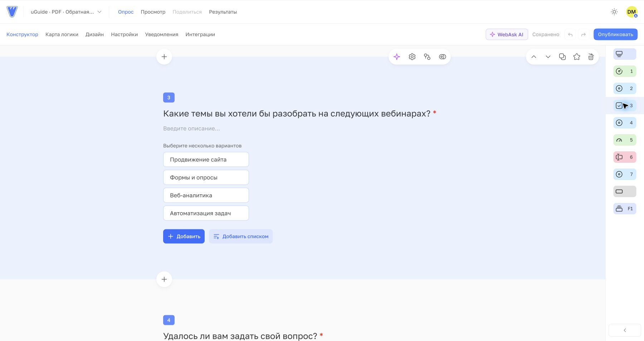The height and width of the screenshot is (341, 644).
Task: Open the Настройки tab
Action: (125, 34)
